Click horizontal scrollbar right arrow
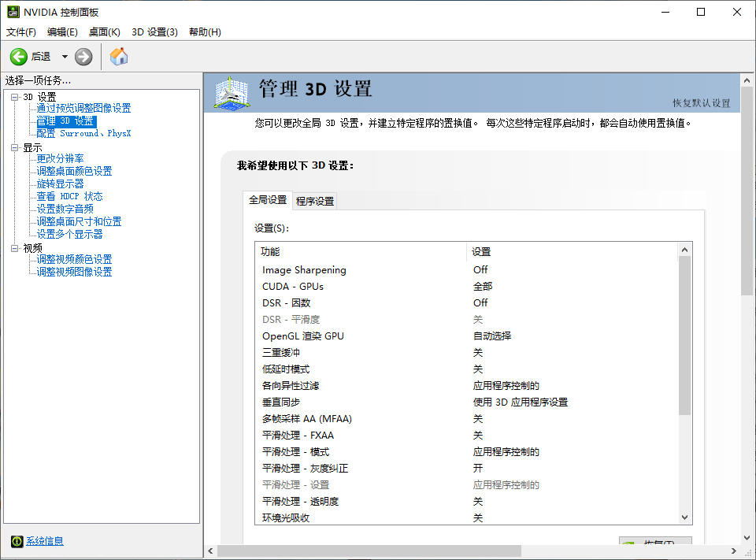The width and height of the screenshot is (756, 560). pos(734,551)
